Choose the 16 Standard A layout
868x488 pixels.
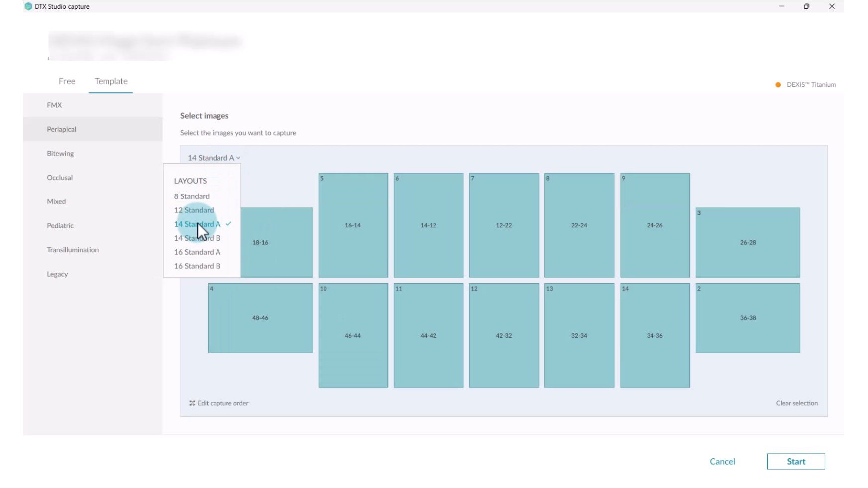[197, 252]
